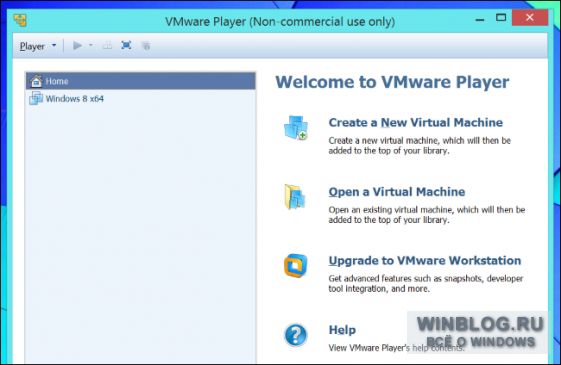Select Home in the library list

click(x=141, y=81)
